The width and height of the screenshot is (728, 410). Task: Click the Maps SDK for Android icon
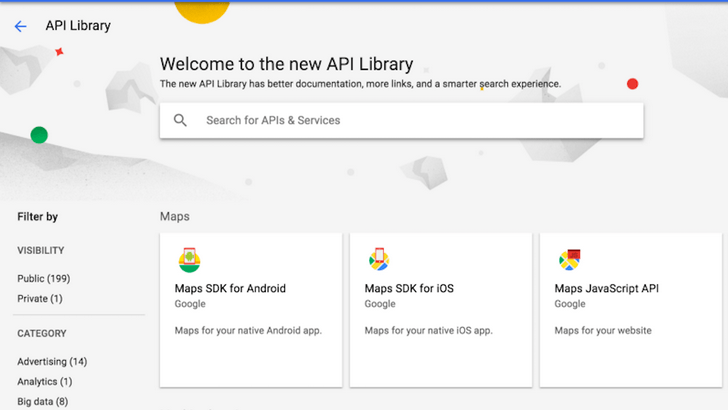pos(189,260)
